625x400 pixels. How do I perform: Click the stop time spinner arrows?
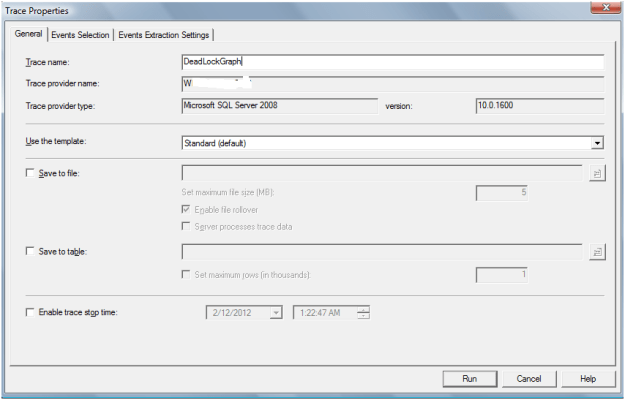pyautogui.click(x=363, y=313)
